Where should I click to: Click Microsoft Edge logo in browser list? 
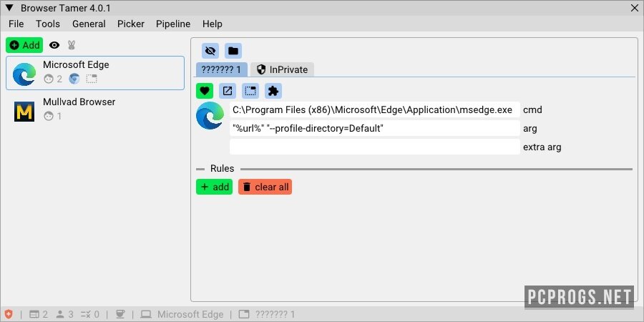24,74
